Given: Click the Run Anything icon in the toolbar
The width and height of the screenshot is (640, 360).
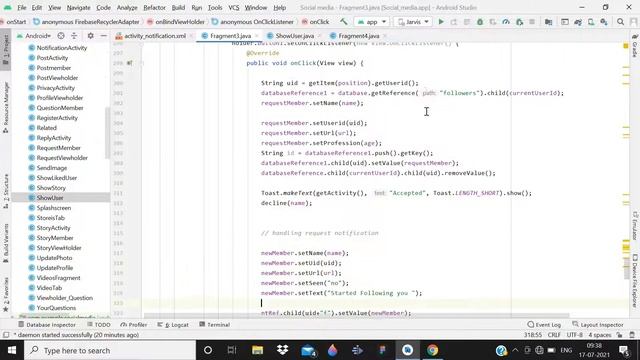Looking at the screenshot, I should (x=565, y=22).
